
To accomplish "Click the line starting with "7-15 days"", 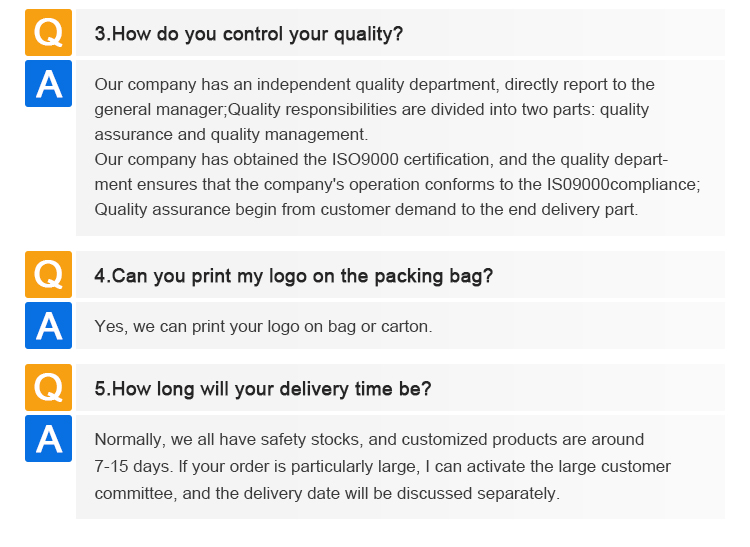I will point(382,466).
